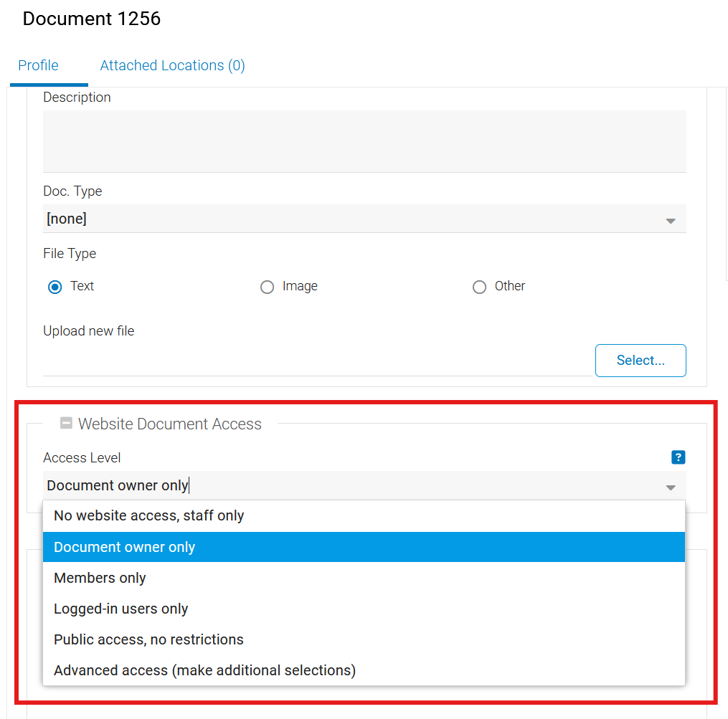Switch to the Profile tab

[38, 65]
